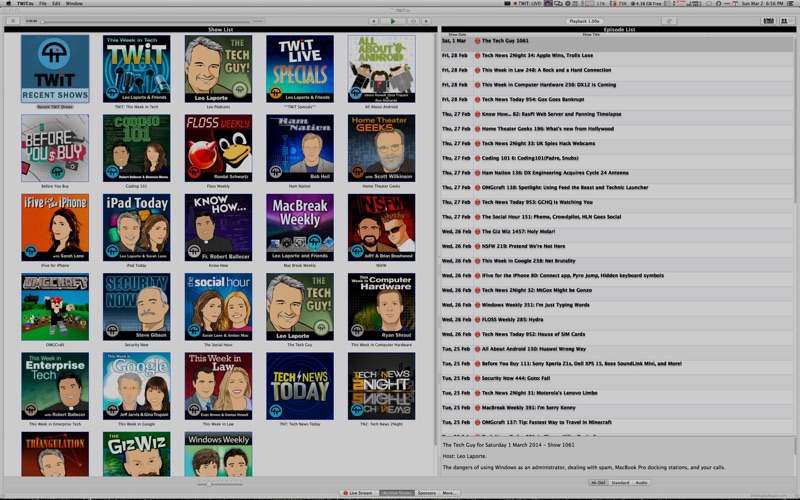The height and width of the screenshot is (500, 800).
Task: Open All About Android show
Action: pos(382,69)
